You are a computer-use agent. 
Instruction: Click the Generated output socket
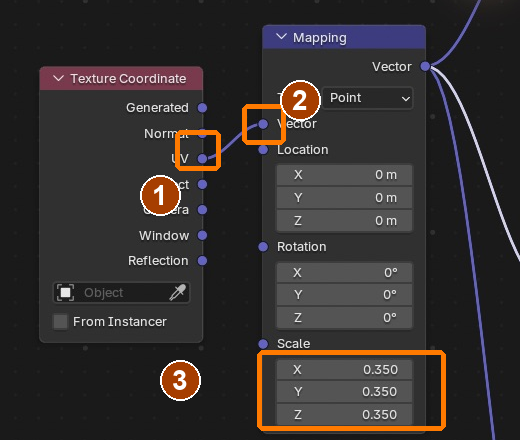tap(202, 108)
